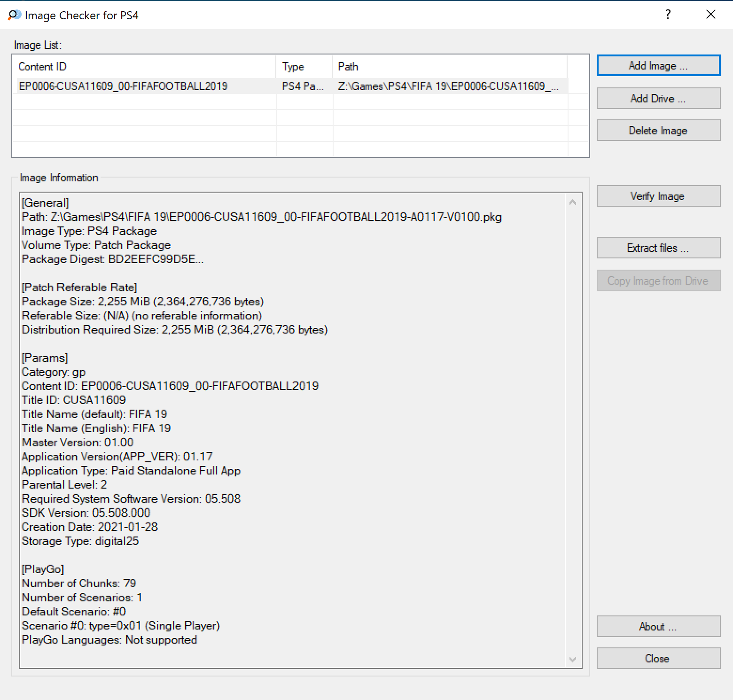Click the PS4 Pa... type cell
Viewport: 733px width, 700px height.
303,86
